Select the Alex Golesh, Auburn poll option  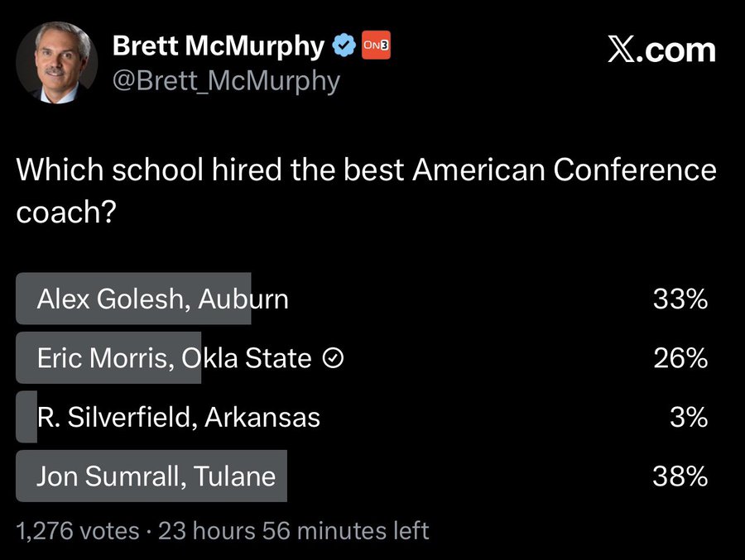pos(162,299)
